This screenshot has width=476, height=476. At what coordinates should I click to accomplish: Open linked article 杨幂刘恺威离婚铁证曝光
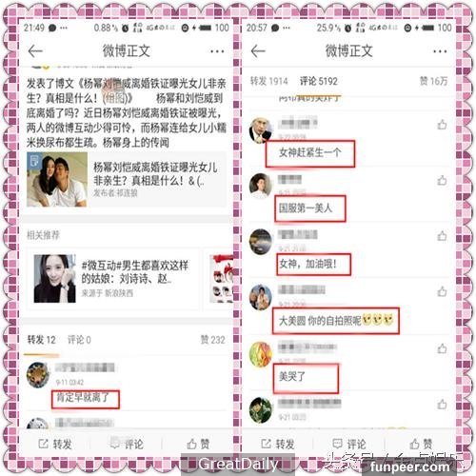127,179
